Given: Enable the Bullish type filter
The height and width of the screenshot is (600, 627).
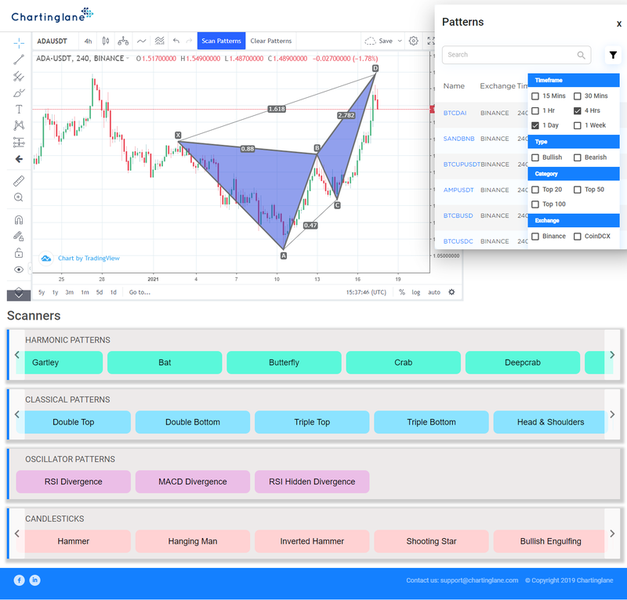Looking at the screenshot, I should pos(535,158).
